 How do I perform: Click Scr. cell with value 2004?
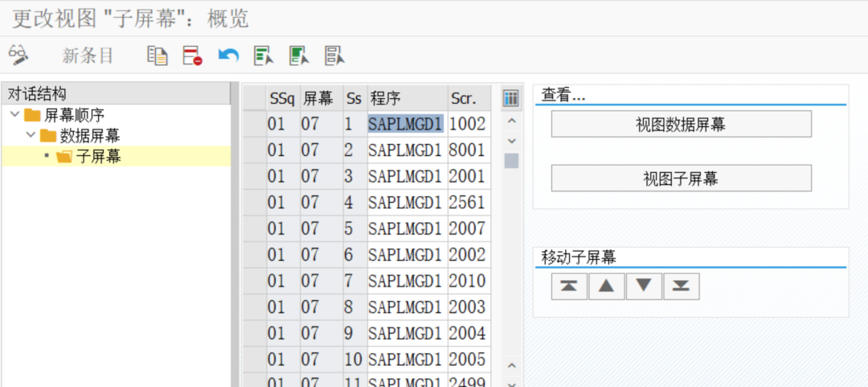click(x=469, y=333)
